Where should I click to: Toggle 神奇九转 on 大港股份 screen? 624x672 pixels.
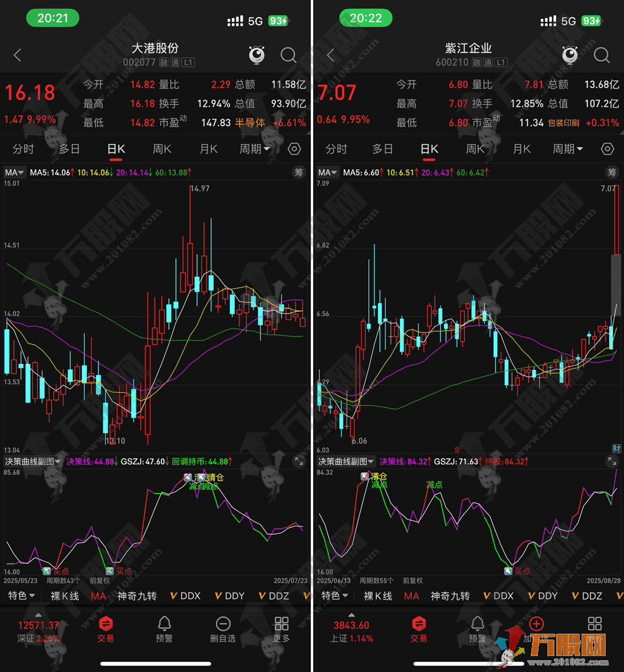[137, 596]
